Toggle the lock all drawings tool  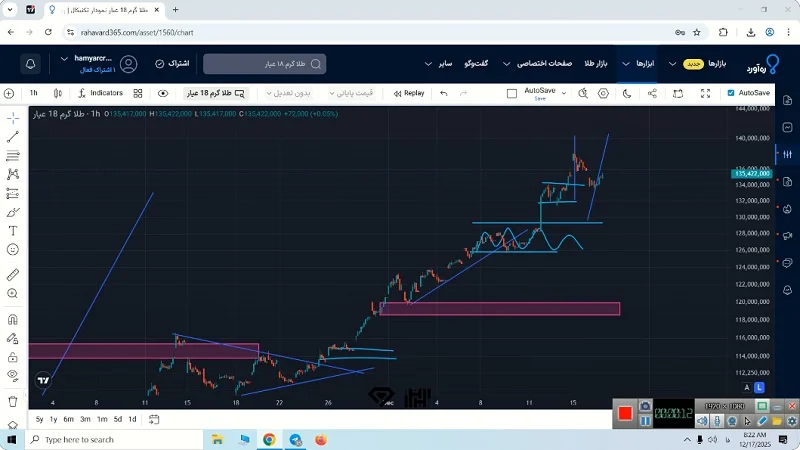[13, 356]
